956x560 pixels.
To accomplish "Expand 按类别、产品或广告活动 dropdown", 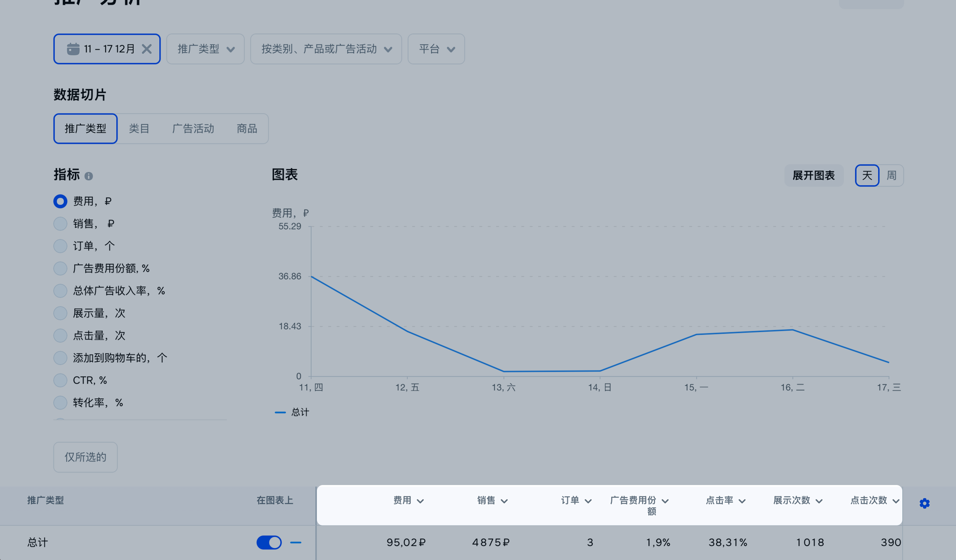I will click(x=326, y=49).
